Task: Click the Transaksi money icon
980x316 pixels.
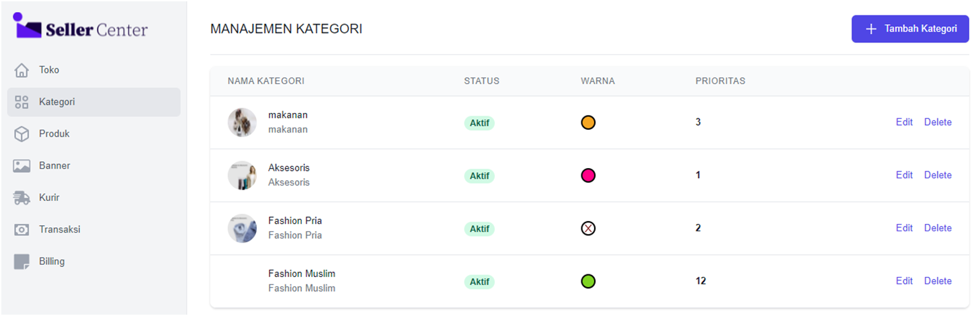Action: pyautogui.click(x=22, y=229)
